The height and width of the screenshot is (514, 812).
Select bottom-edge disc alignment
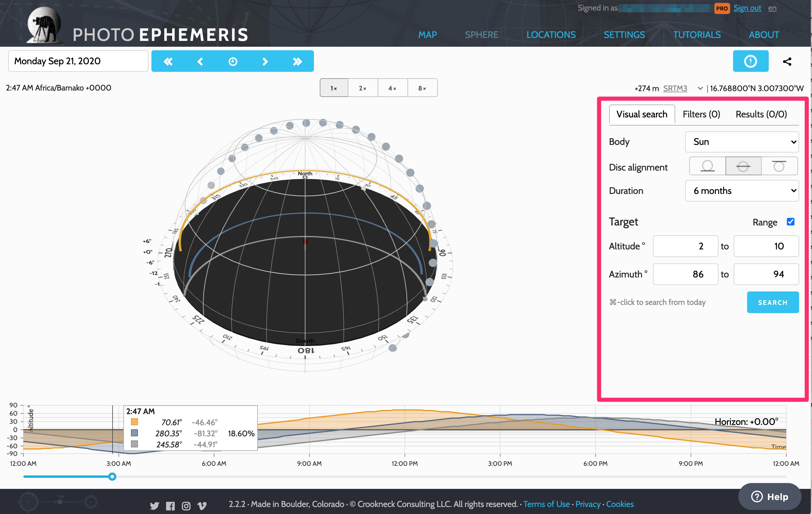(707, 166)
